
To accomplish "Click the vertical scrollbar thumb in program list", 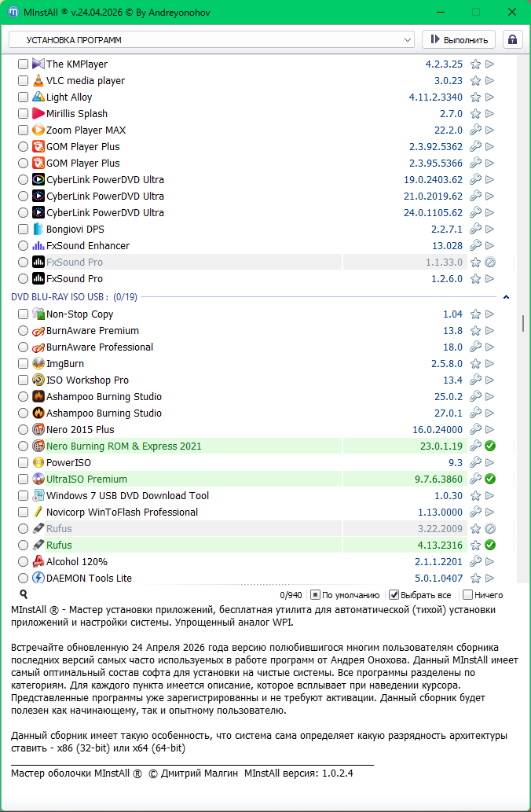I will 522,322.
